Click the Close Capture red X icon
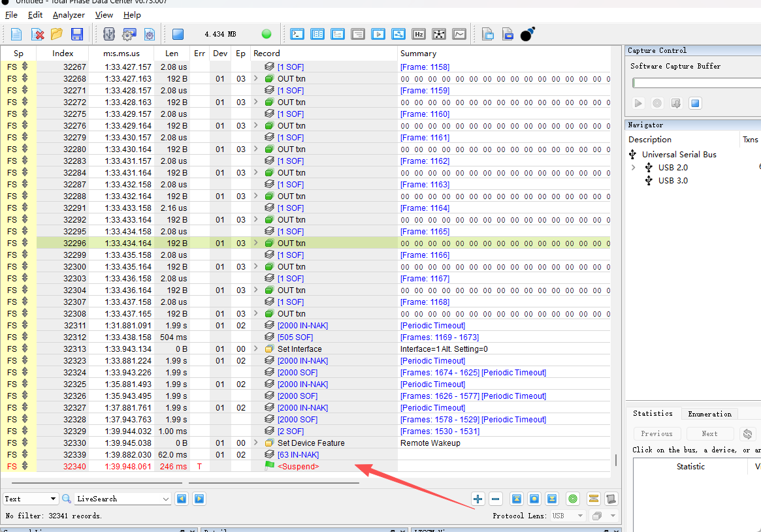This screenshot has height=532, width=761. pos(37,34)
